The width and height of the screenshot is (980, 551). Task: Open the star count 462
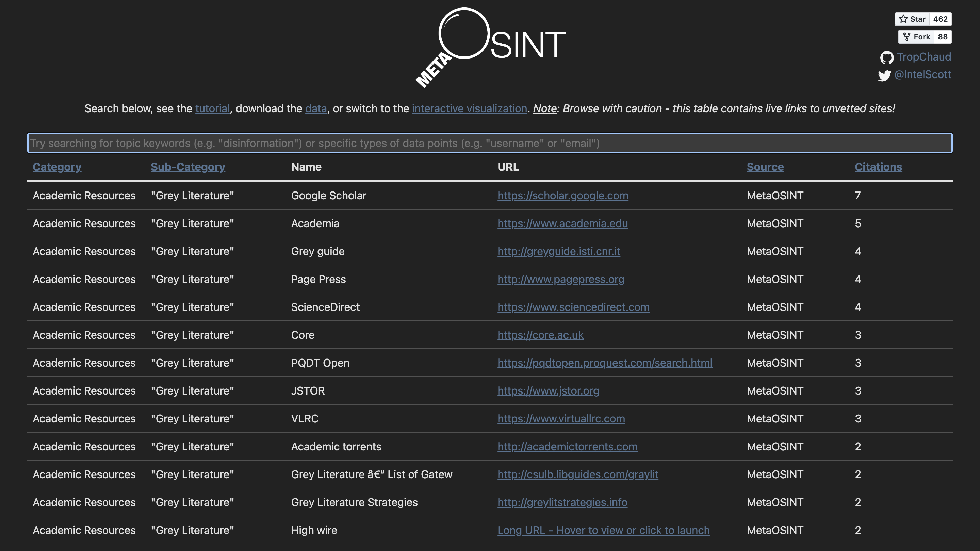point(940,19)
